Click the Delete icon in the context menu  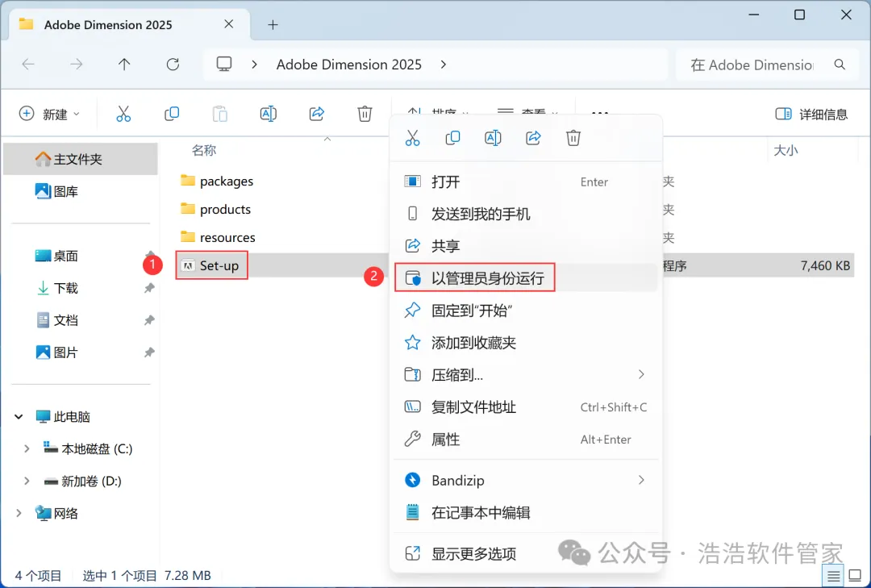(x=573, y=138)
